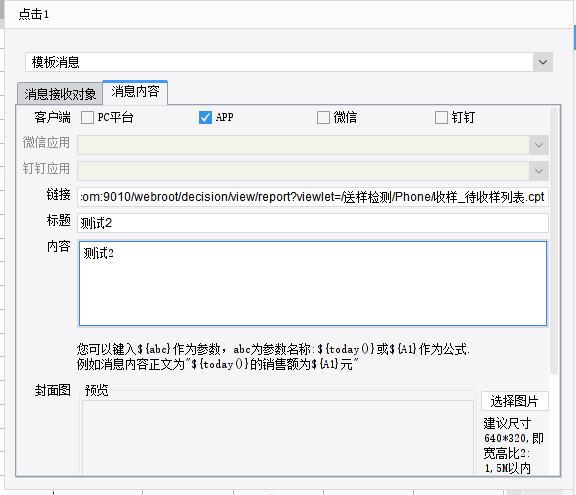576x495 pixels.
Task: Click the 预览 label
Action: 97,390
